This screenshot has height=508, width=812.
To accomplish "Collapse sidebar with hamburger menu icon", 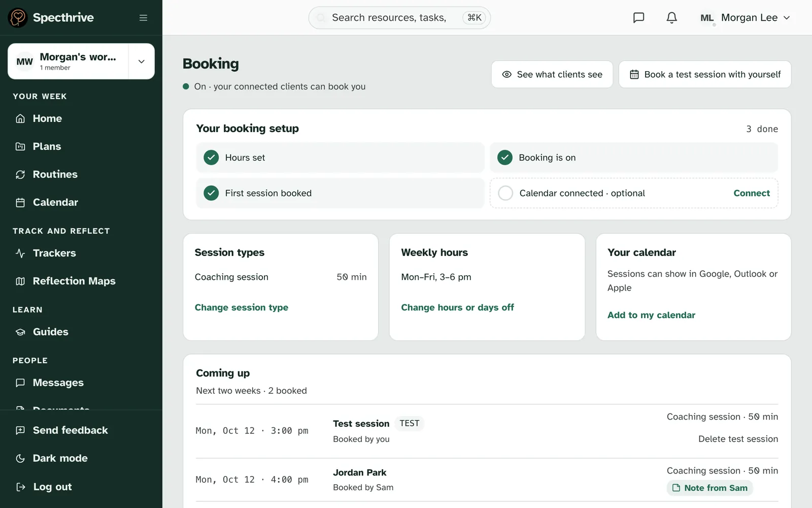I will [144, 18].
